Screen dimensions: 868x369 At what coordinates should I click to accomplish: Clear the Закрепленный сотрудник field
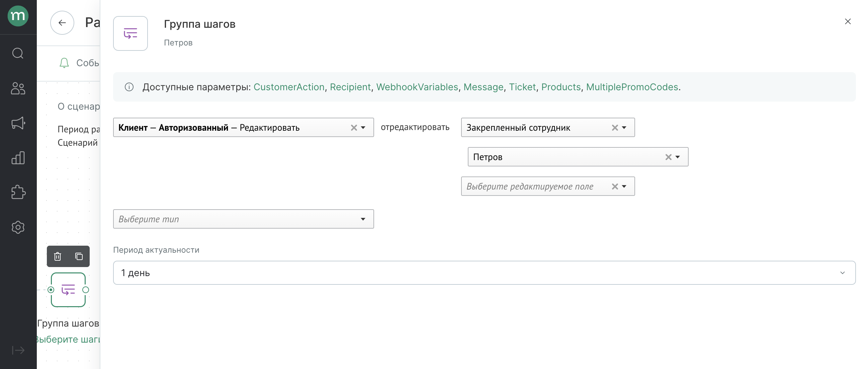tap(615, 128)
